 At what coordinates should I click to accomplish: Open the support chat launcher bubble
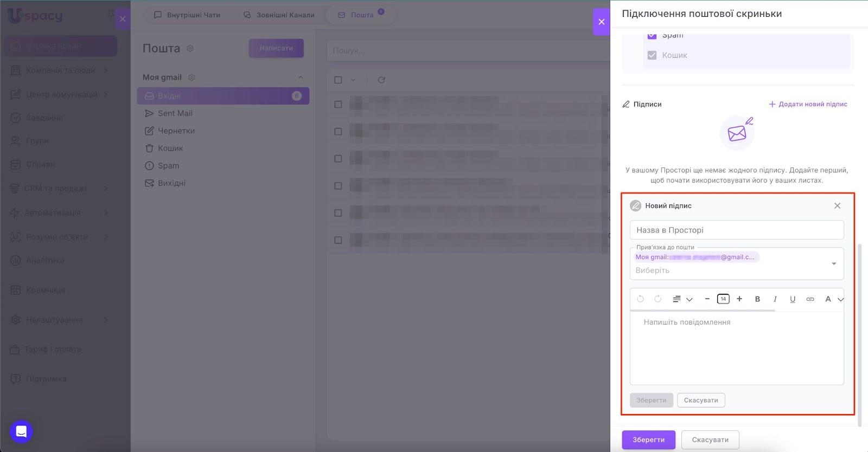tap(21, 431)
